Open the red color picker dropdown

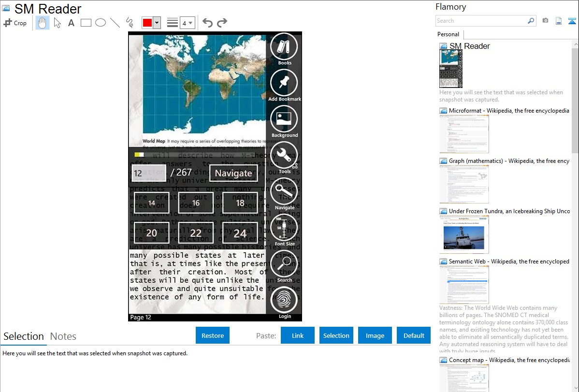point(157,23)
